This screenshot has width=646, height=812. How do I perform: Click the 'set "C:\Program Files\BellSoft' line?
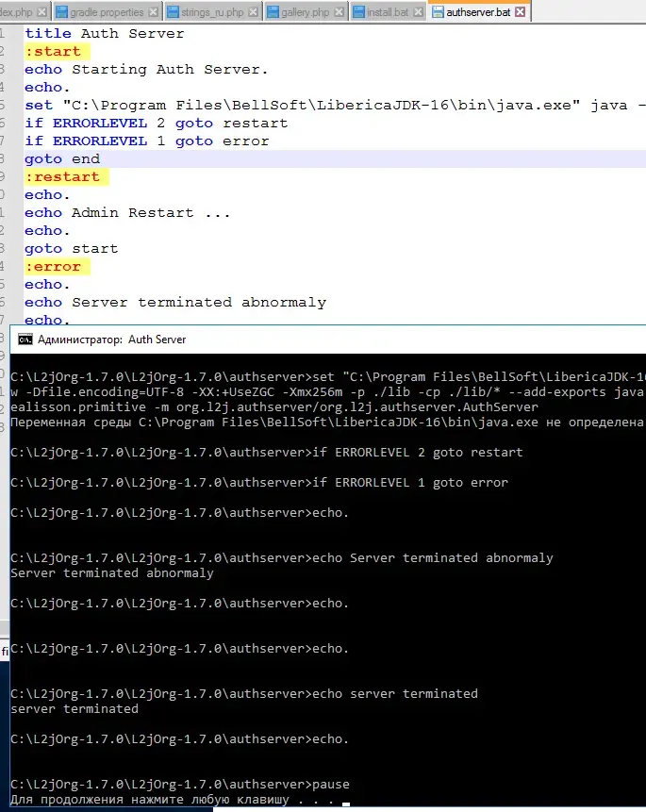pyautogui.click(x=335, y=105)
